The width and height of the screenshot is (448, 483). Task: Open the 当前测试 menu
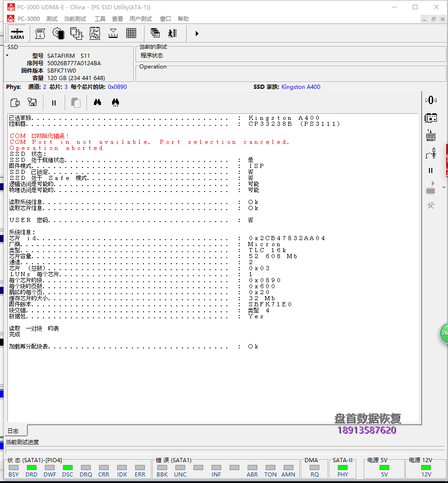[75, 19]
